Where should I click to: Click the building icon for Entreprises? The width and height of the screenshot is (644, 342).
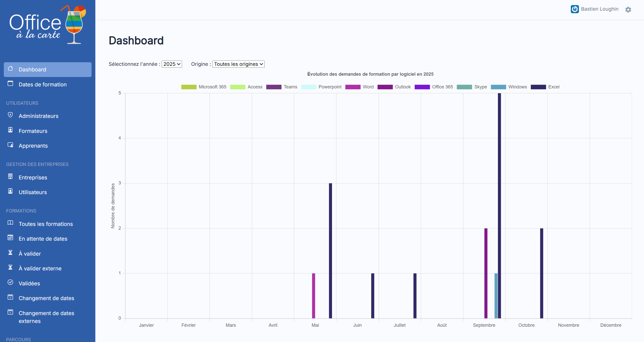10,176
